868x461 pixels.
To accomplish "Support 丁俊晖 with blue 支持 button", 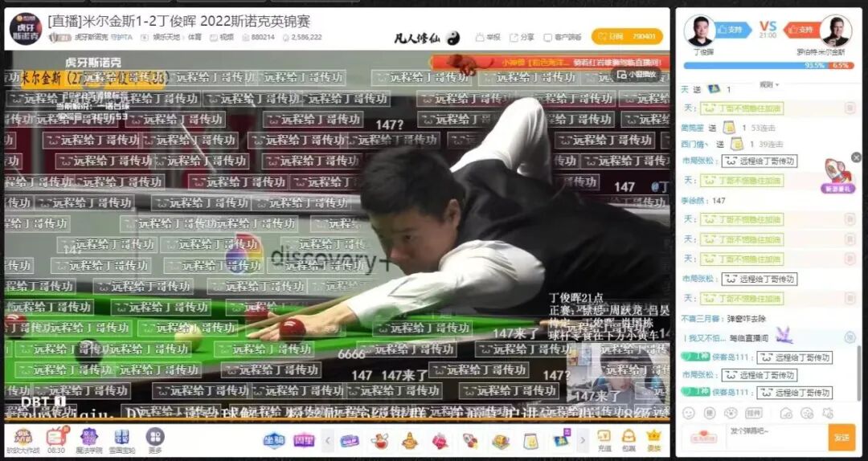I will coord(734,29).
